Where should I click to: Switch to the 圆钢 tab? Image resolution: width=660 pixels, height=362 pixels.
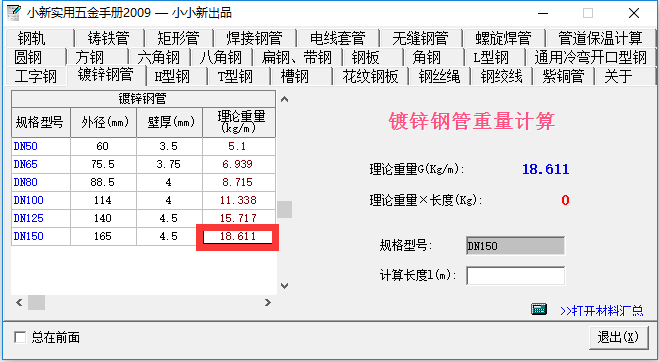click(x=35, y=57)
